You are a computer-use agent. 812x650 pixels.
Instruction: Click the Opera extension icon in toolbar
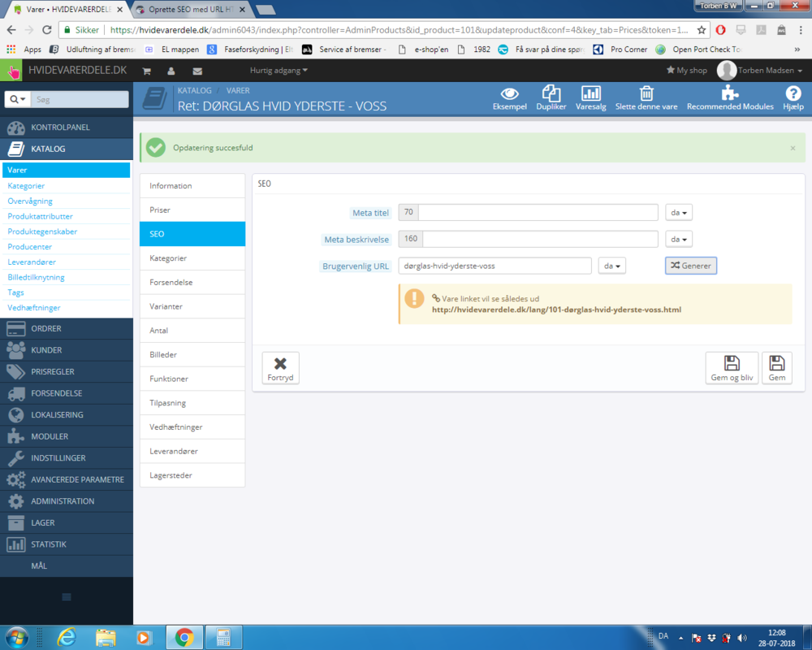click(x=720, y=29)
